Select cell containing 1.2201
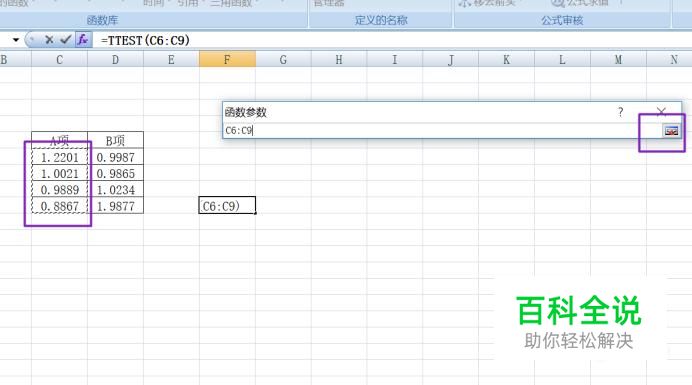Image resolution: width=692 pixels, height=385 pixels. point(60,157)
